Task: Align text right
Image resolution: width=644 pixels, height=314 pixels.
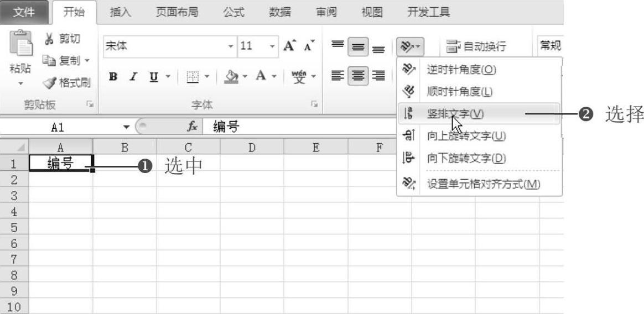Action: 378,76
